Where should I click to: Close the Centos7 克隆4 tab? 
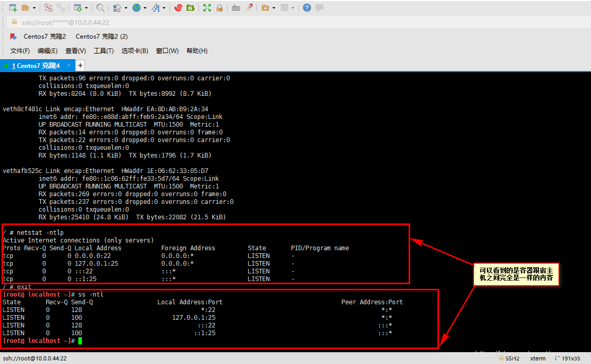[x=69, y=65]
